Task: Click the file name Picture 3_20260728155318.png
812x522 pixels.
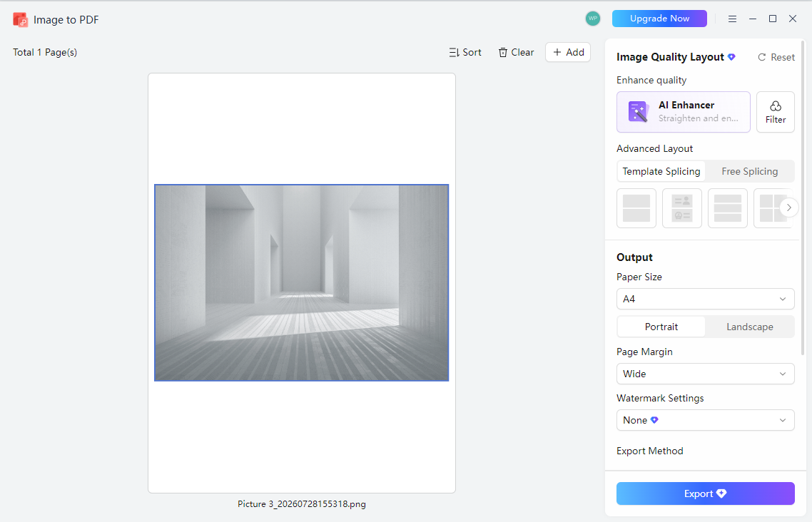Action: 301,504
